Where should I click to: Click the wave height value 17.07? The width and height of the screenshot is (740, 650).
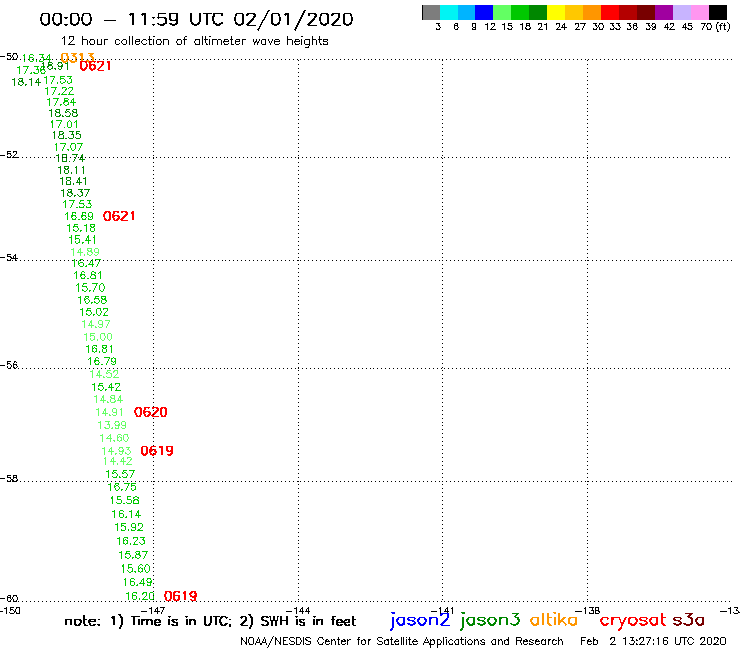pos(68,147)
